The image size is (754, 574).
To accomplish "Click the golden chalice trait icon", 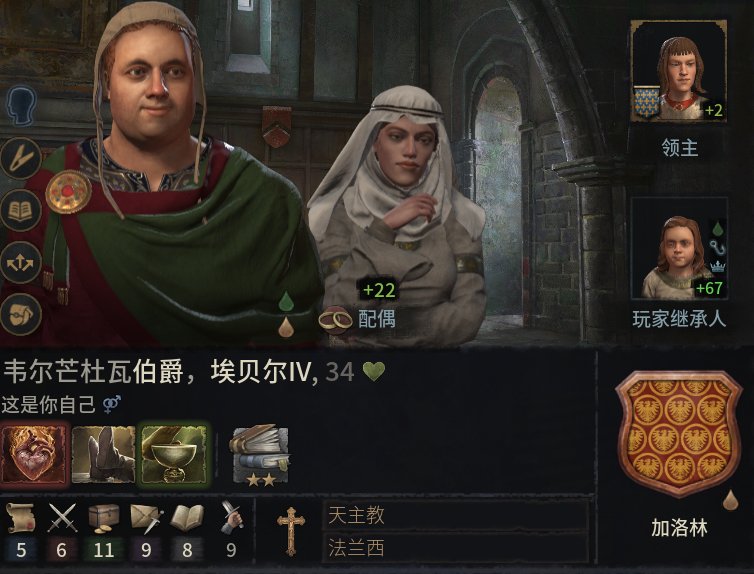I will pyautogui.click(x=174, y=454).
